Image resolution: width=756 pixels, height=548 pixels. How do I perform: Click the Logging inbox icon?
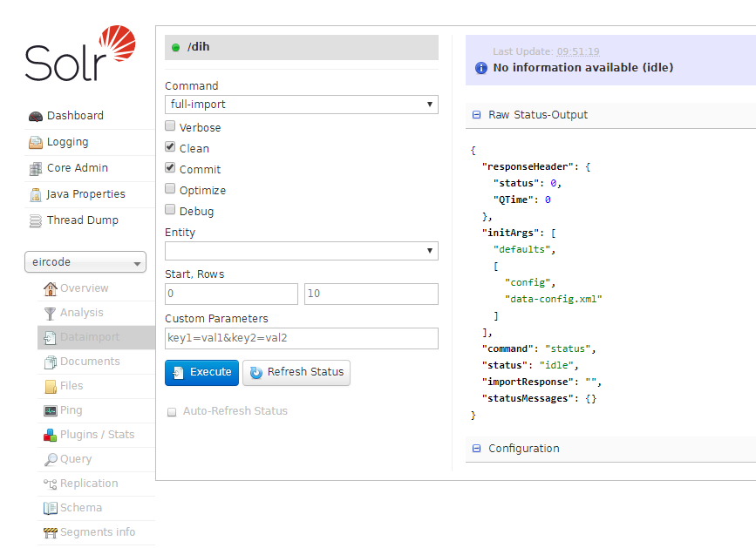tap(36, 143)
